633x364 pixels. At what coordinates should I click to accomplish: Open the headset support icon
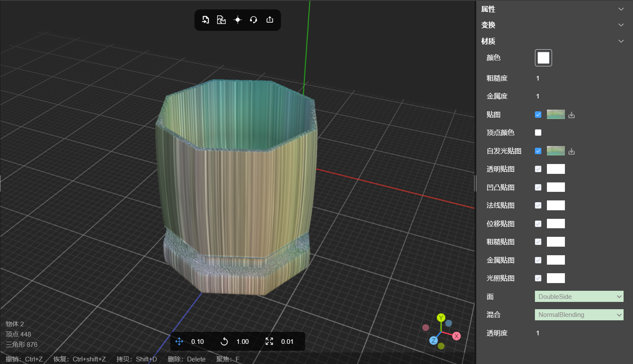254,20
